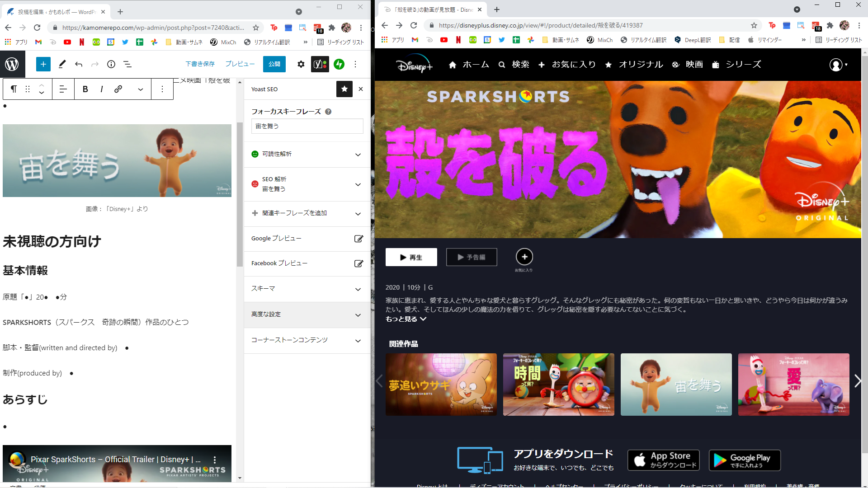Toggle bold formatting in block toolbar
The height and width of the screenshot is (488, 868).
tap(85, 89)
